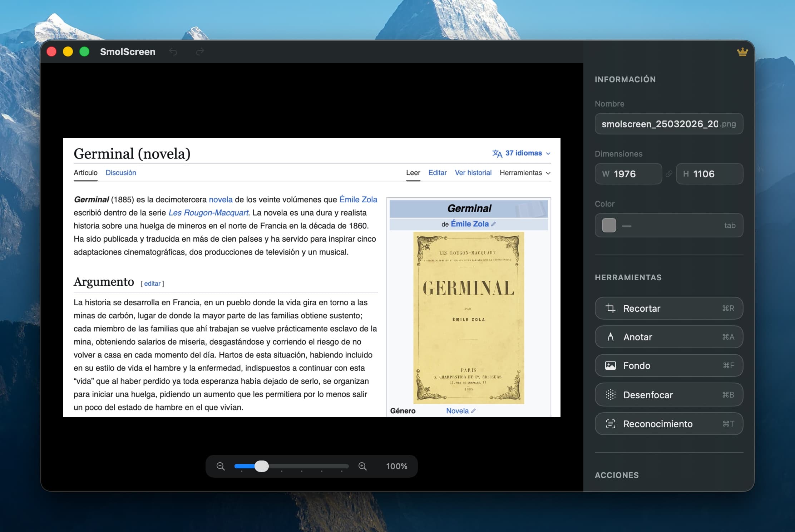Click the Desenfocar dotted blur icon
This screenshot has height=532, width=795.
click(611, 395)
